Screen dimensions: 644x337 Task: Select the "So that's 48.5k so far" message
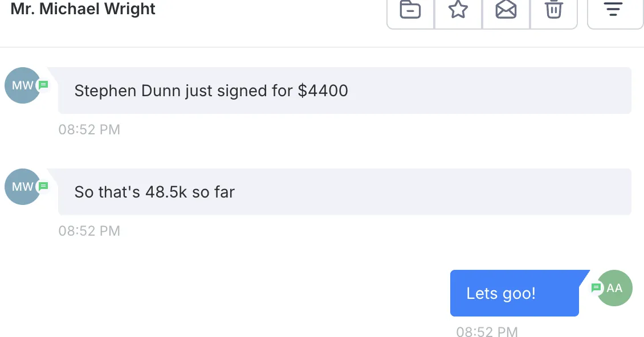(345, 192)
